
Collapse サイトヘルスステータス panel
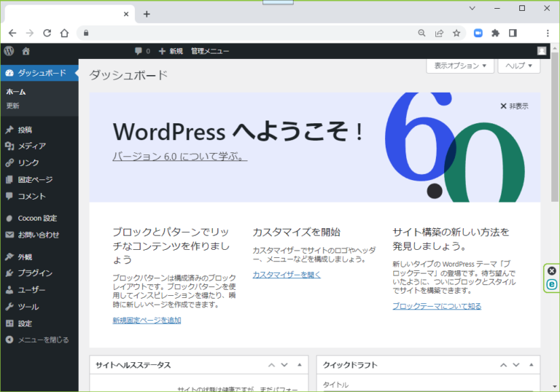click(x=299, y=365)
